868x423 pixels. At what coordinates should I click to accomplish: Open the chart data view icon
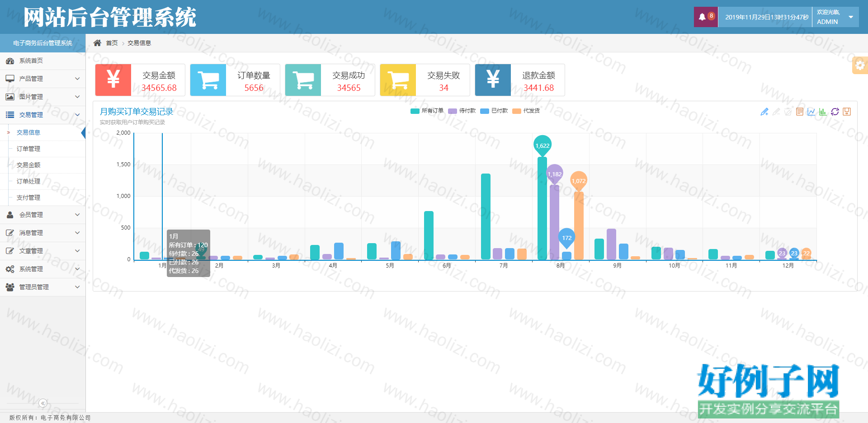click(800, 112)
